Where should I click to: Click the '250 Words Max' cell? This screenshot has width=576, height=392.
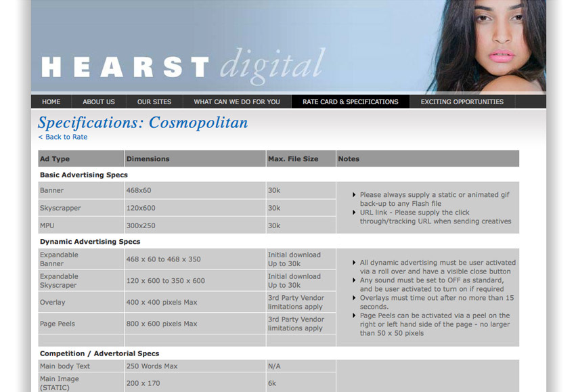coord(195,366)
